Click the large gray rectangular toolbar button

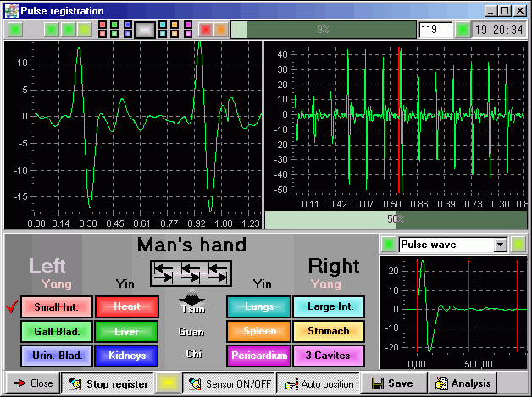[145, 30]
